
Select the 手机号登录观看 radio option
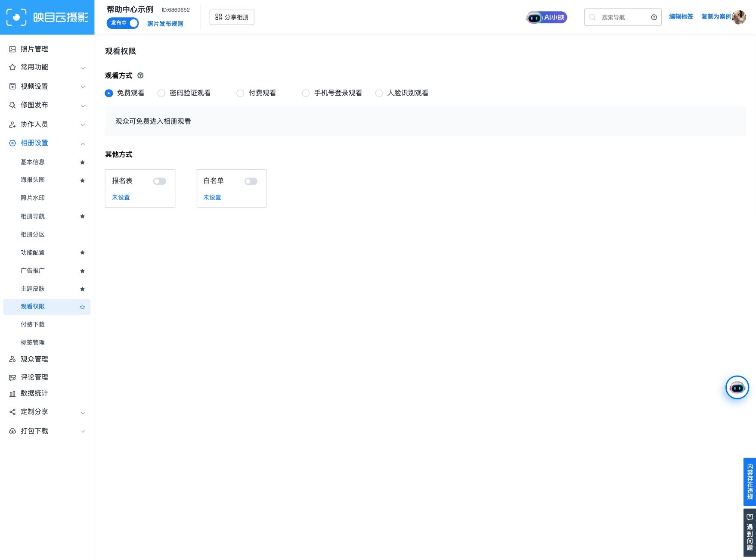point(306,93)
